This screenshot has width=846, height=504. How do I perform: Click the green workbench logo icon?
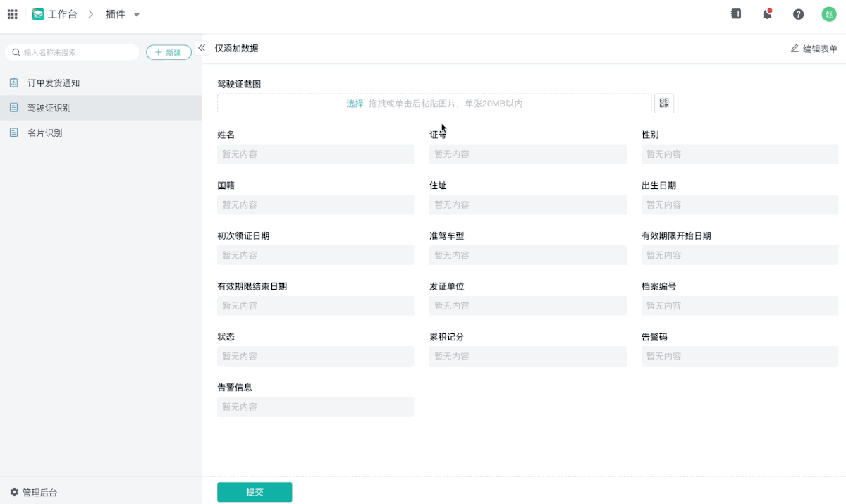pos(38,14)
